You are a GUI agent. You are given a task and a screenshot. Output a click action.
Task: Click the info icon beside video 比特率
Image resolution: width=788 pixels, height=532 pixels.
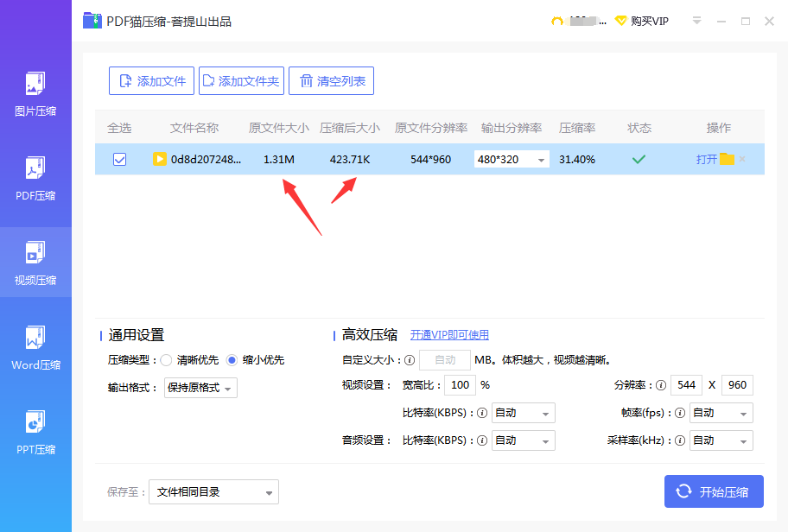click(x=482, y=413)
